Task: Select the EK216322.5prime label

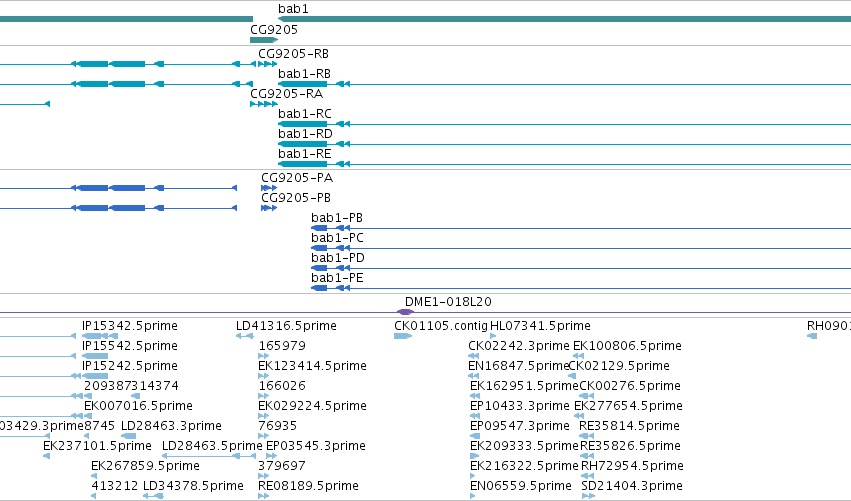Action: pos(524,467)
